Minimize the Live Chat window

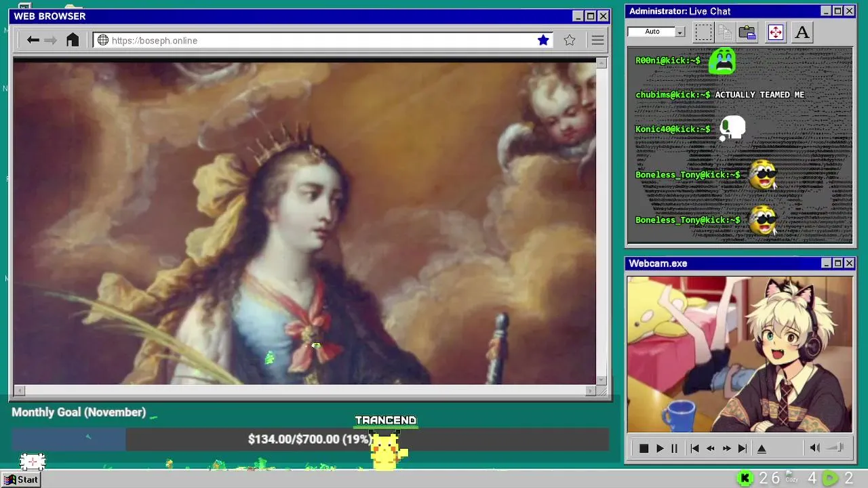[826, 11]
